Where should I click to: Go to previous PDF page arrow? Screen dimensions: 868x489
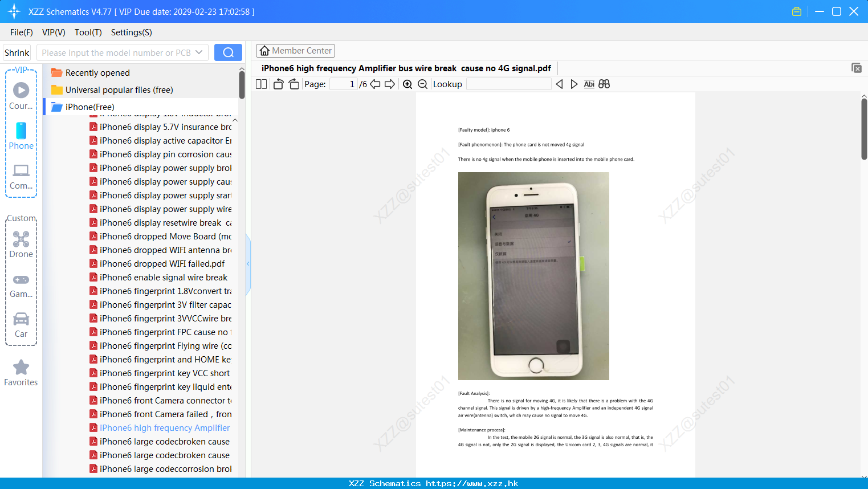[x=375, y=84]
